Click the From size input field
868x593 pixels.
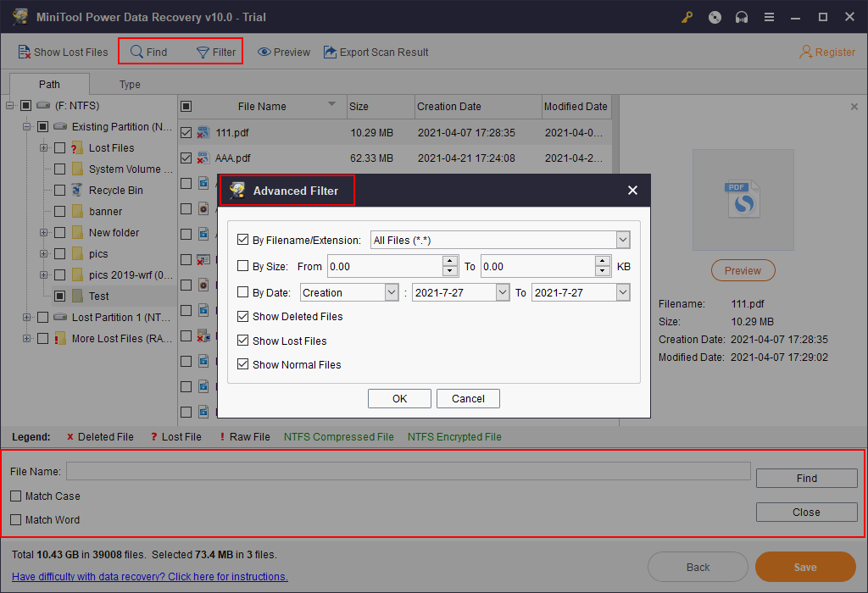pyautogui.click(x=385, y=266)
